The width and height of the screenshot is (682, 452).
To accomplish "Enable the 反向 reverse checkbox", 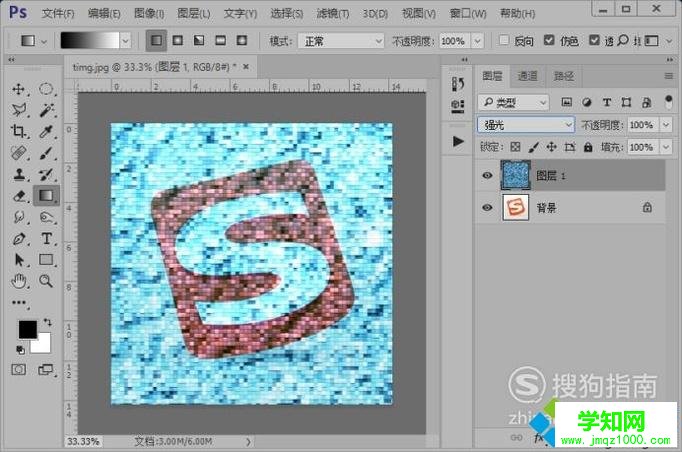I will click(504, 40).
